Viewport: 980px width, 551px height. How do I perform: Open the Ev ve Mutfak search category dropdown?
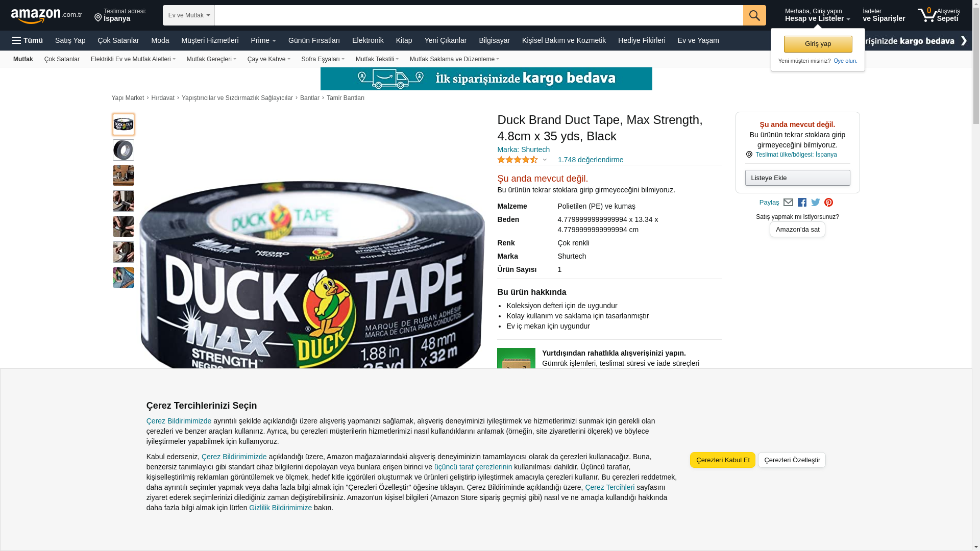tap(189, 15)
